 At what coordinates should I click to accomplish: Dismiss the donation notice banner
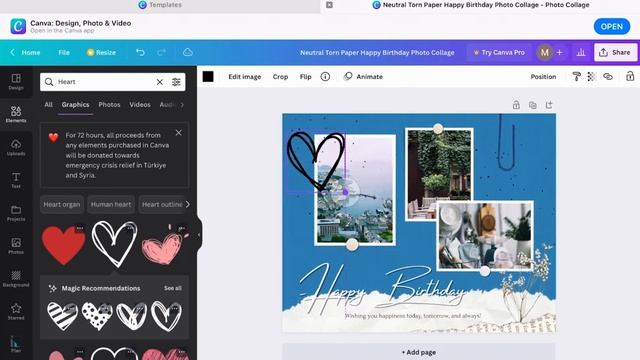[178, 133]
